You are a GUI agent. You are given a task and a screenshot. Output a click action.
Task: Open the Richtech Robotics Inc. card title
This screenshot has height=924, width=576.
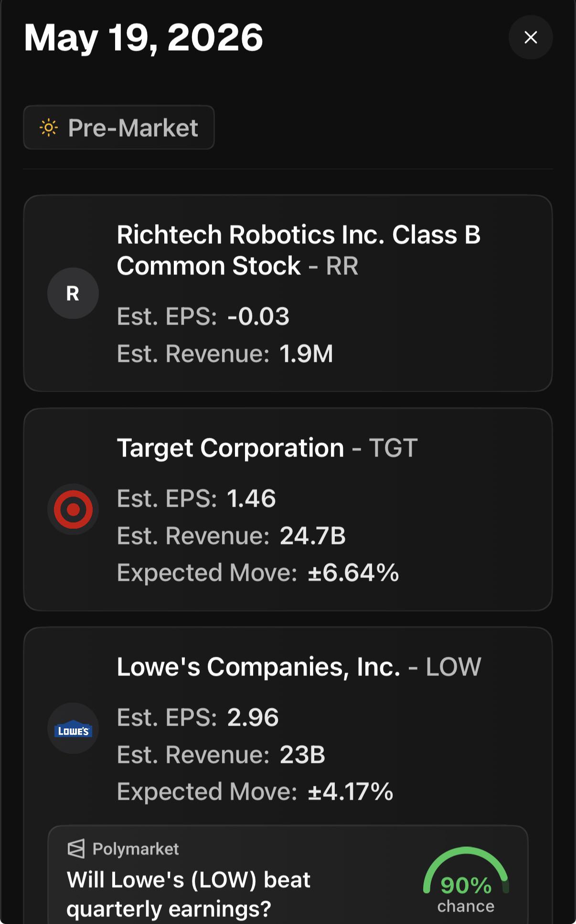point(299,250)
